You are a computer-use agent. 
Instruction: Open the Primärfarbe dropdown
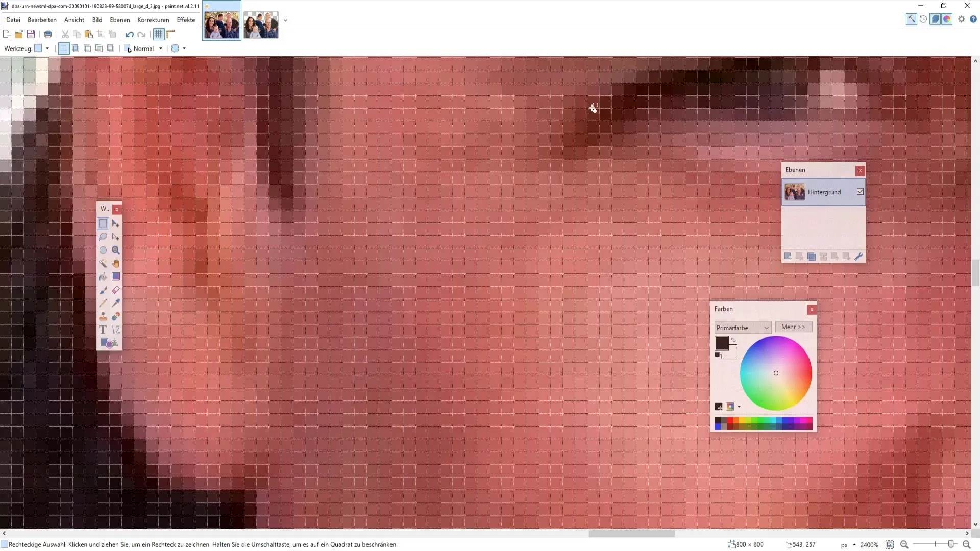(x=743, y=328)
